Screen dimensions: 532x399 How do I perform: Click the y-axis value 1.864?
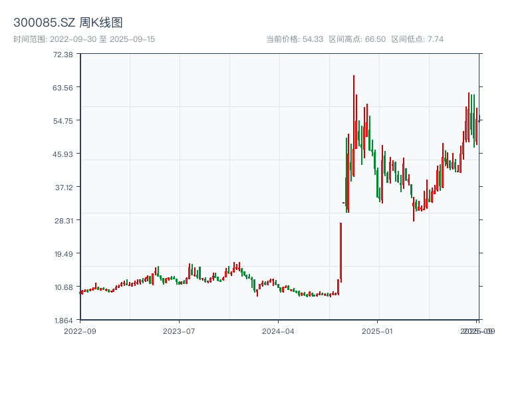64,321
